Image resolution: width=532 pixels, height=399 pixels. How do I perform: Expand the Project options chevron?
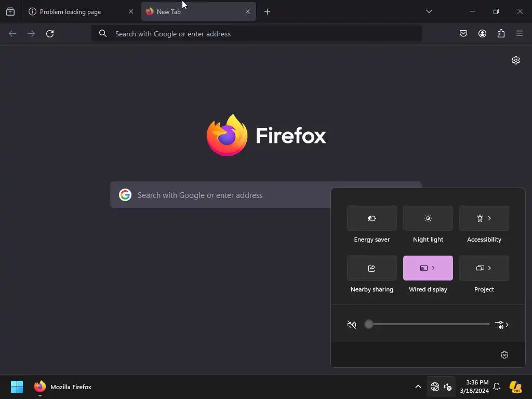click(489, 268)
